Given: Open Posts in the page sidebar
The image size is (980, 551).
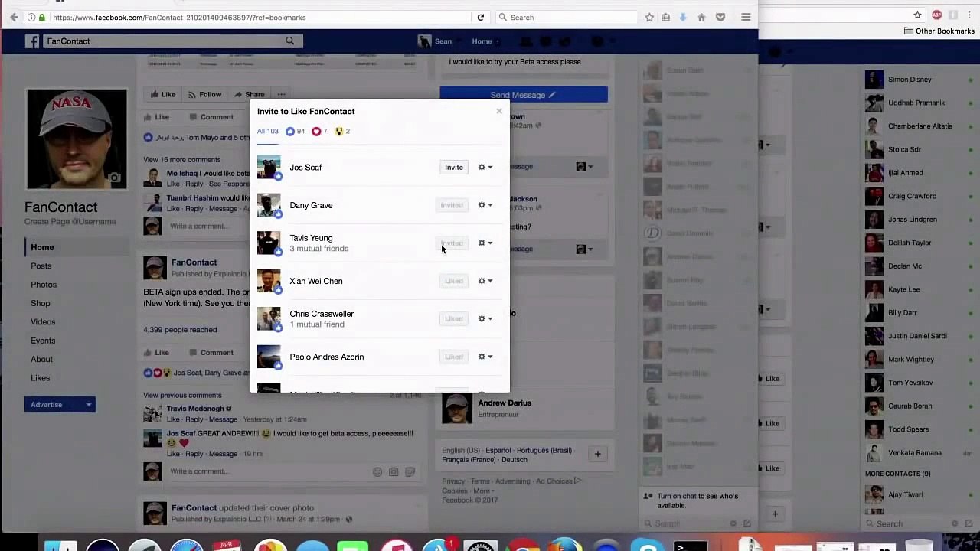Looking at the screenshot, I should click(41, 266).
